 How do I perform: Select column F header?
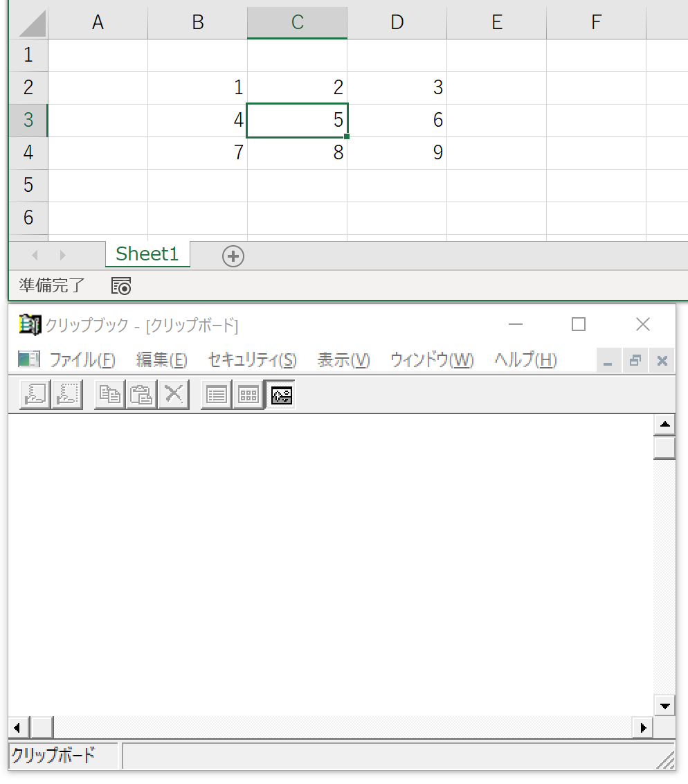[x=596, y=22]
